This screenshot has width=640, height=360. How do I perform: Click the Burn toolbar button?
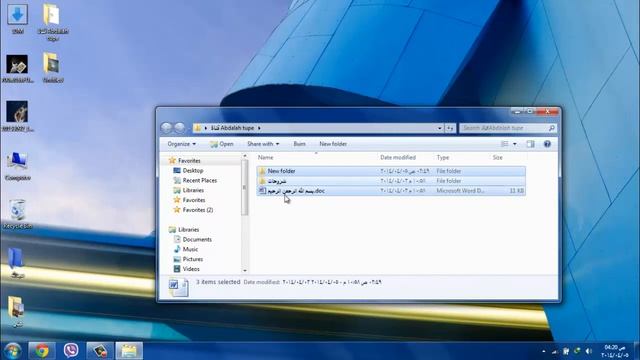pos(299,144)
